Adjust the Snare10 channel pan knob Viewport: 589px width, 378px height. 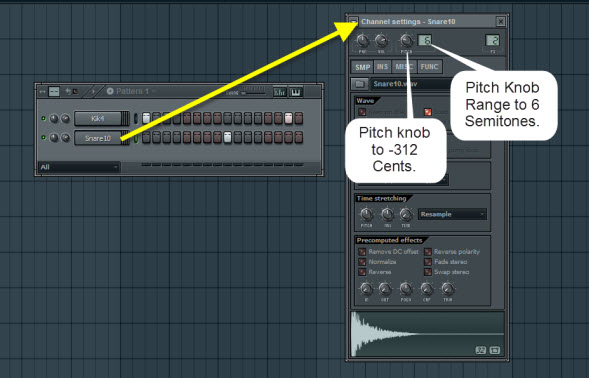(x=54, y=138)
